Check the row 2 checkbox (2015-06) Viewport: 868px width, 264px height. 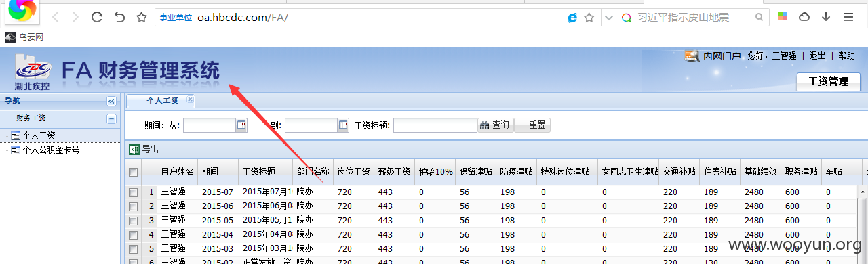point(134,206)
